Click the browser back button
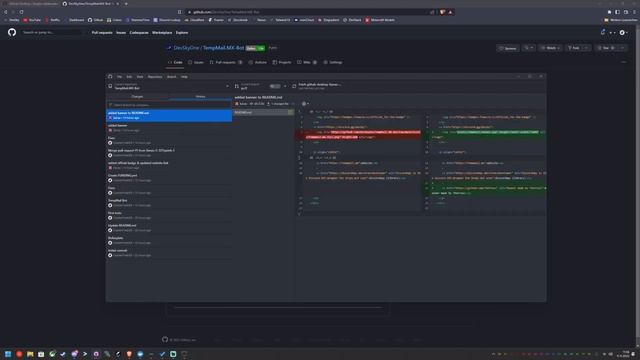 pos(6,12)
